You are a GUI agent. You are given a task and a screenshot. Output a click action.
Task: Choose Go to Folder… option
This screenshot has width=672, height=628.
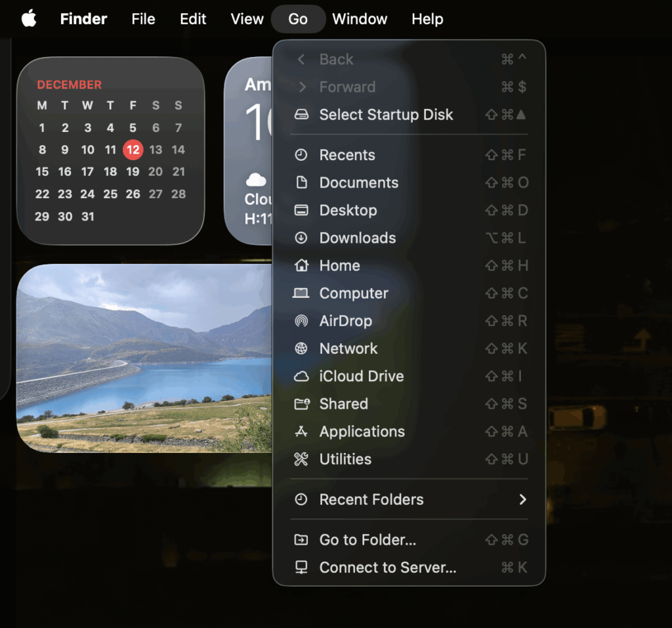(x=367, y=540)
